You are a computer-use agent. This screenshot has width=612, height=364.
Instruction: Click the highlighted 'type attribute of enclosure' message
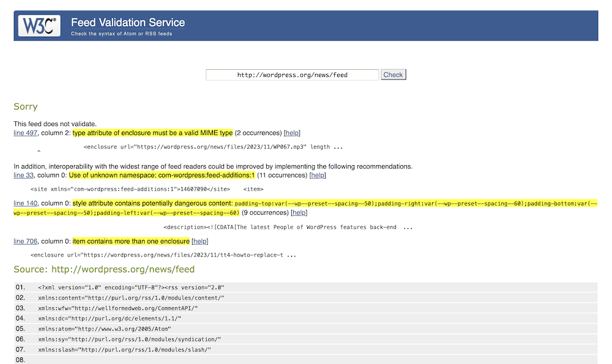152,133
